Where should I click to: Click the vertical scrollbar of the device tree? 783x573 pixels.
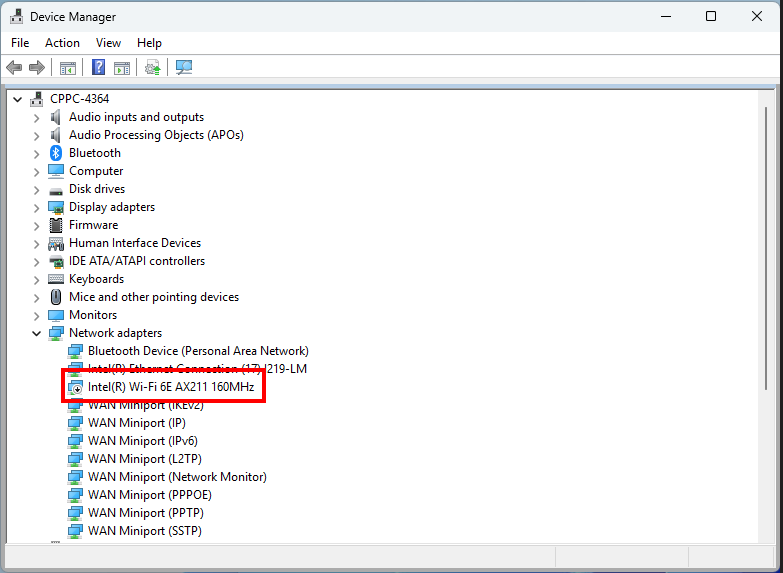766,248
